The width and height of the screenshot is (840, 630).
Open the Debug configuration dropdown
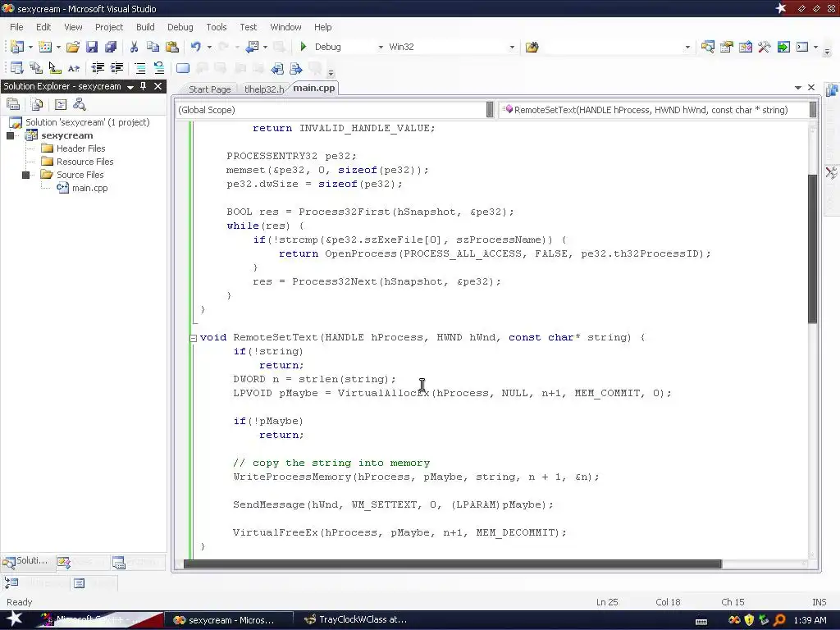pos(381,47)
